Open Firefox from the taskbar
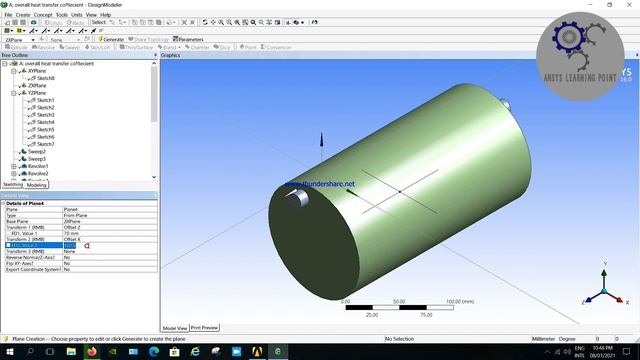 92,351
